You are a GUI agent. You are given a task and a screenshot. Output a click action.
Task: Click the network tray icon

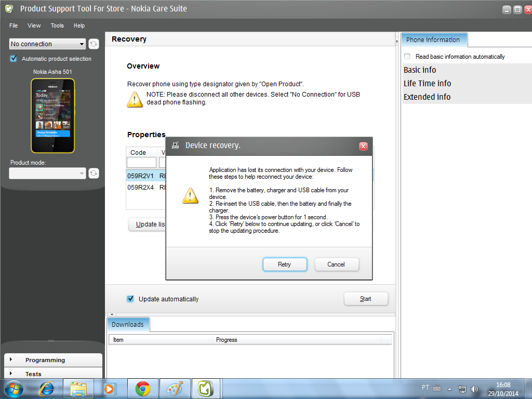[462, 389]
